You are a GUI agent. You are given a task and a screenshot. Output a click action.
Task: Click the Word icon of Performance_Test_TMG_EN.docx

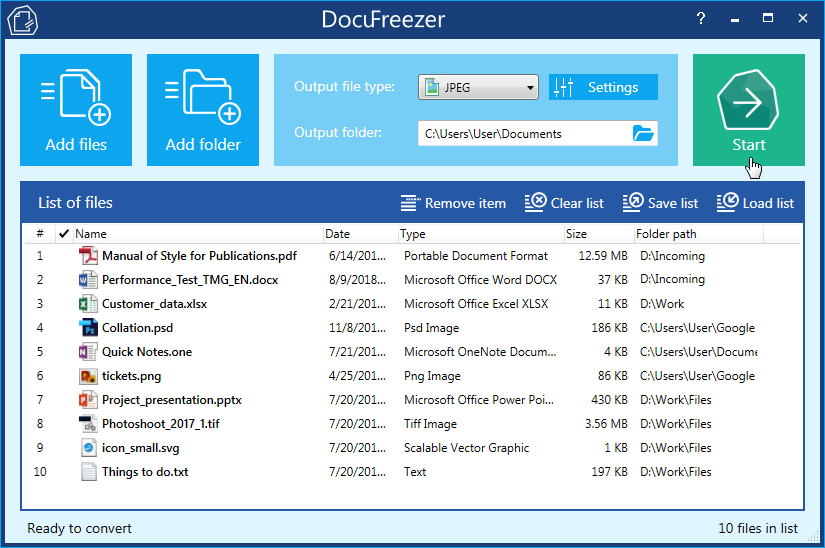88,280
